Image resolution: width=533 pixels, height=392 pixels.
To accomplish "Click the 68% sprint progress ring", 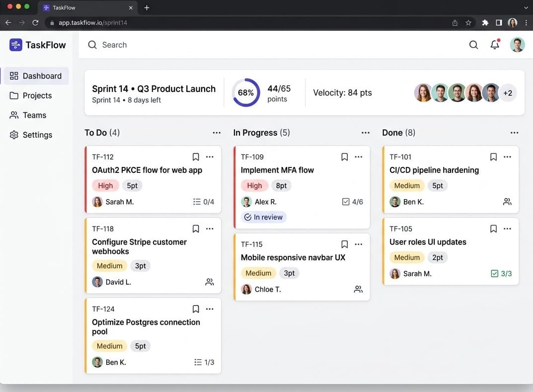I will [246, 92].
